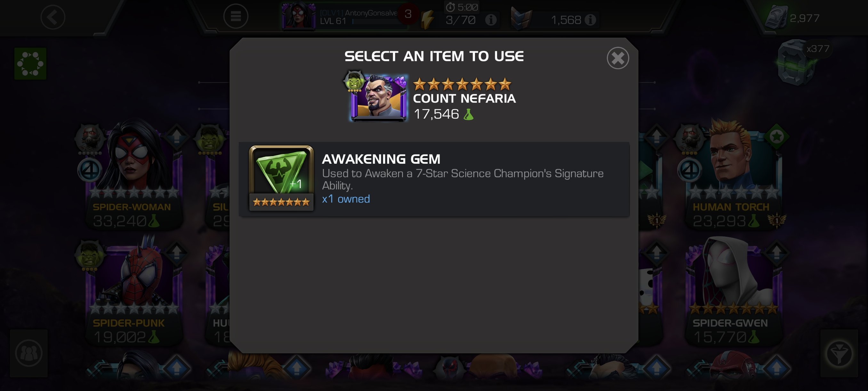Show energy info next to 3/70
Screen dimensions: 868x391
[491, 20]
